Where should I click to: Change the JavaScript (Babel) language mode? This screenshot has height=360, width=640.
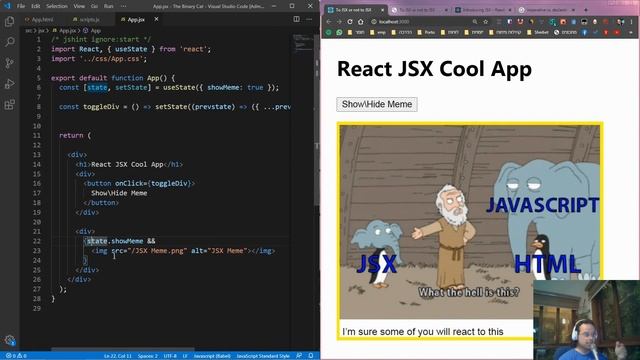[x=212, y=356]
